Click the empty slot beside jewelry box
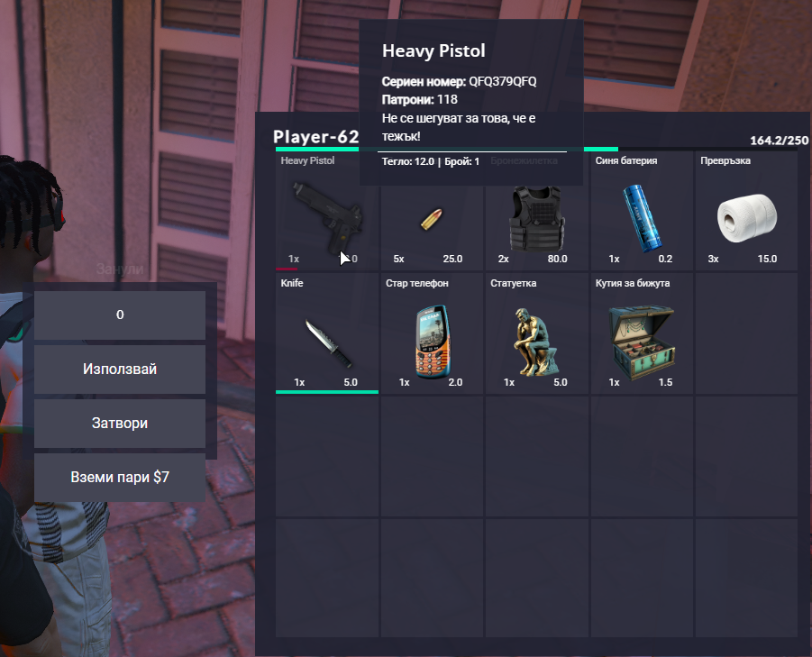The width and height of the screenshot is (812, 657). (746, 334)
